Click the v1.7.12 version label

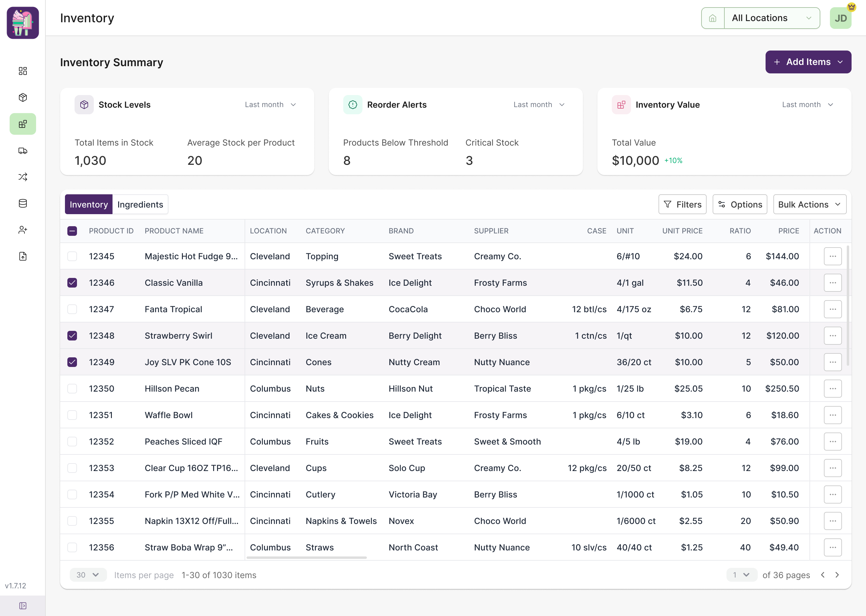click(16, 586)
